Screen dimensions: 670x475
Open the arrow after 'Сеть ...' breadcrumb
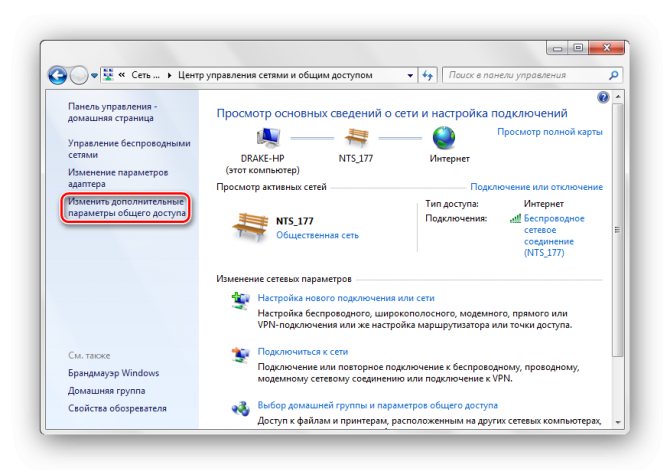170,76
